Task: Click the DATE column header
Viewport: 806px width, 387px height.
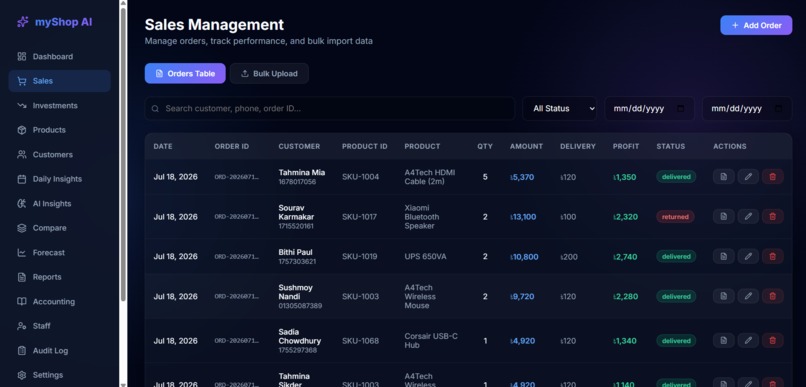Action: [163, 146]
